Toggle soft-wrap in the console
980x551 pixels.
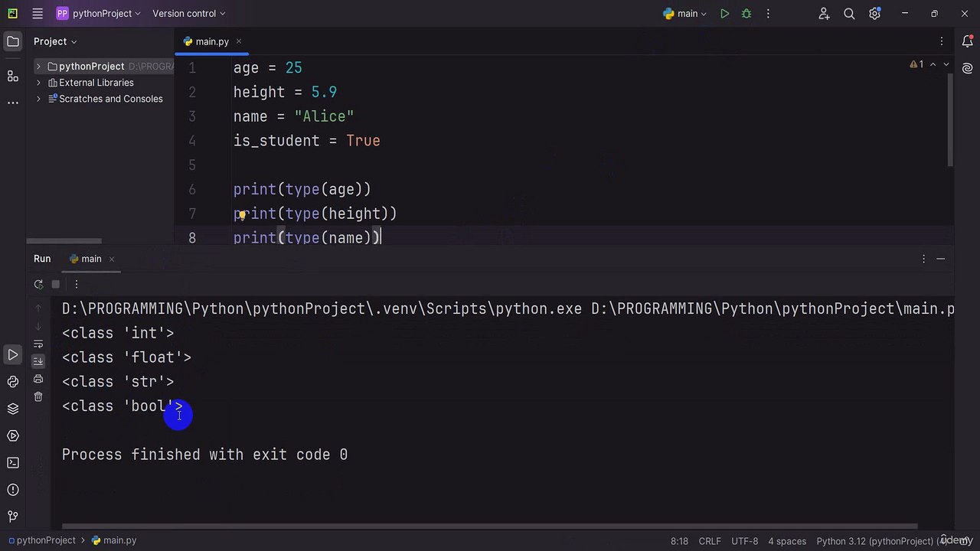pos(38,344)
